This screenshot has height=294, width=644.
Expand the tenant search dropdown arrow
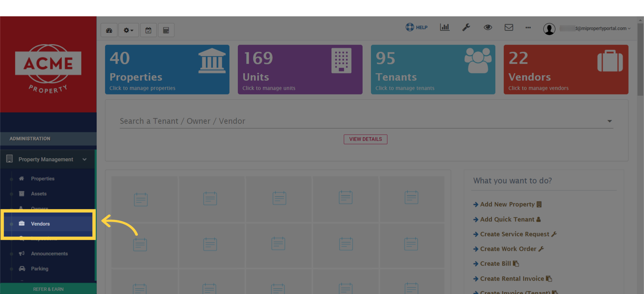click(609, 121)
